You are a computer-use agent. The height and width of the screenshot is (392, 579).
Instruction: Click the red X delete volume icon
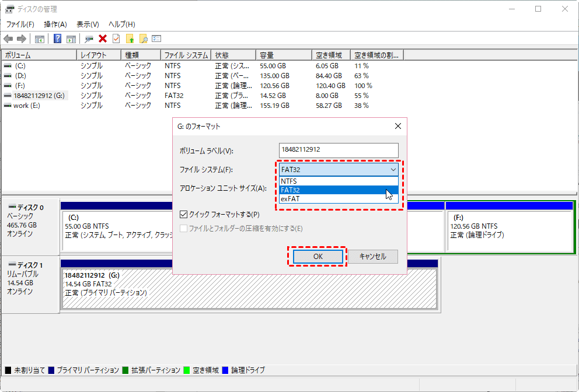(102, 39)
